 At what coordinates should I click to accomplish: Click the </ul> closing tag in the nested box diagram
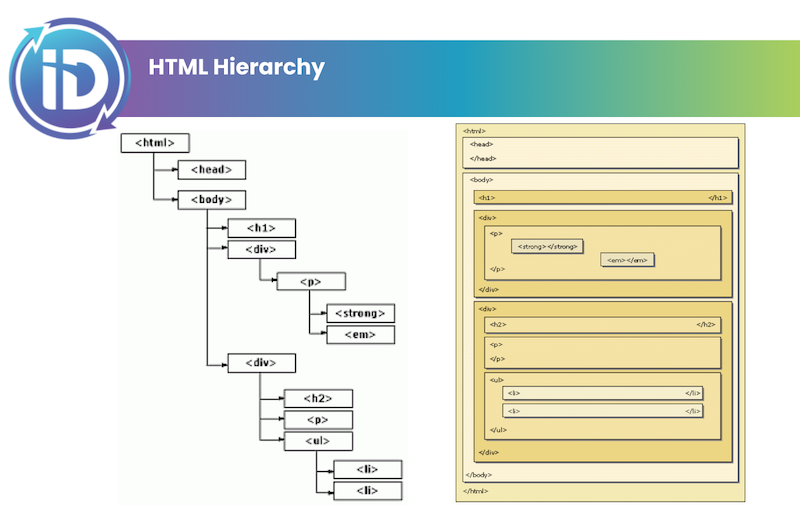[498, 430]
